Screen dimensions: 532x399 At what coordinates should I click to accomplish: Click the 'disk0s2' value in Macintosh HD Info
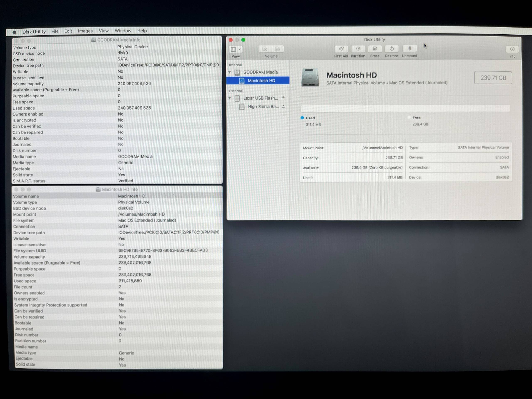[126, 208]
